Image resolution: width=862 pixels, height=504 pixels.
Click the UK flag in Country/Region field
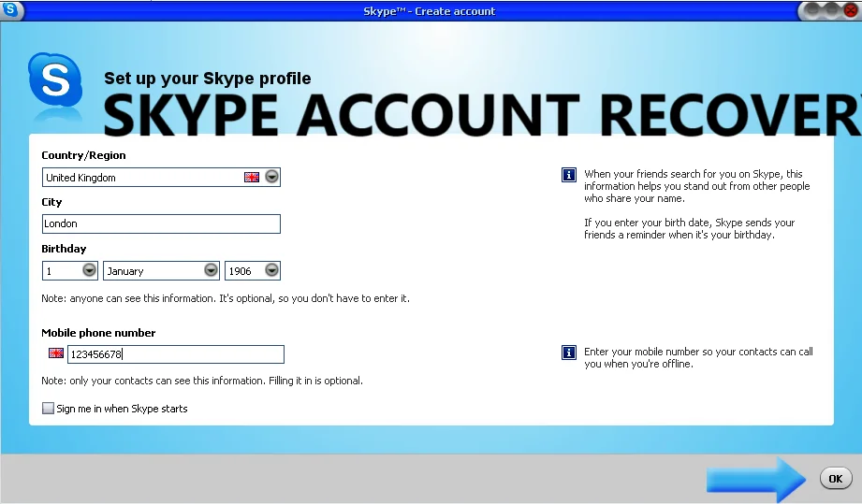coord(252,178)
